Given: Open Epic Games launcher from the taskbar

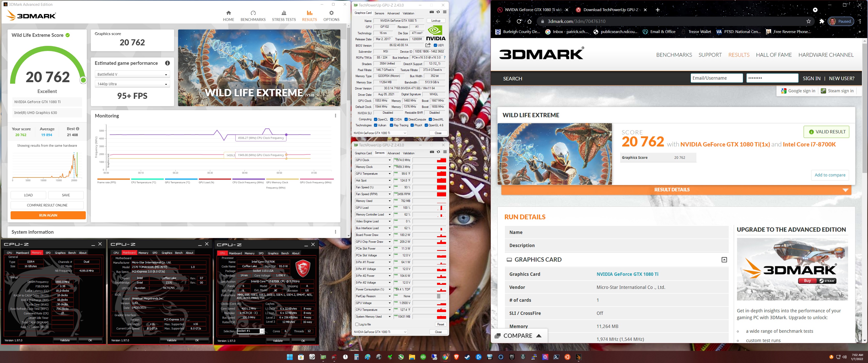Looking at the screenshot, I should tap(512, 357).
